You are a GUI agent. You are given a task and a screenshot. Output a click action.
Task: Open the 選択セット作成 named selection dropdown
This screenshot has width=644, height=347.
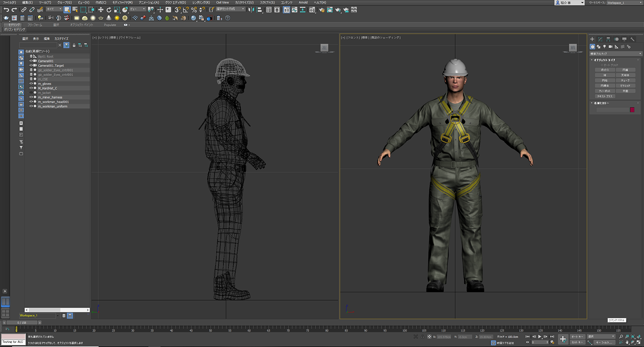tap(230, 9)
